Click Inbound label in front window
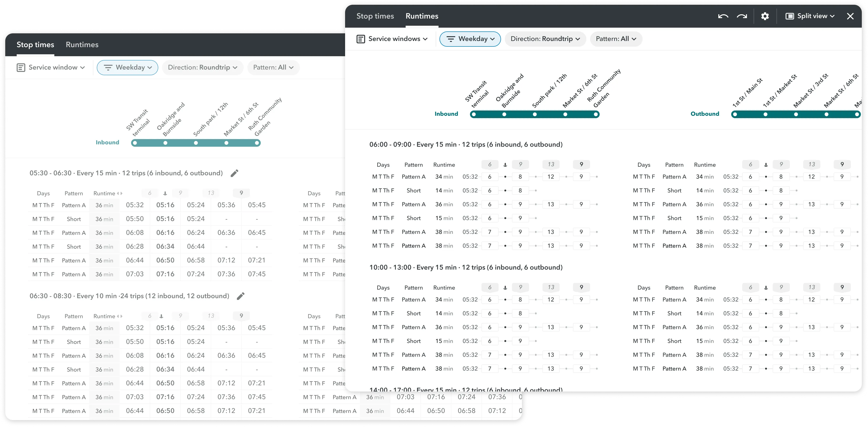The image size is (868, 427). coord(446,114)
